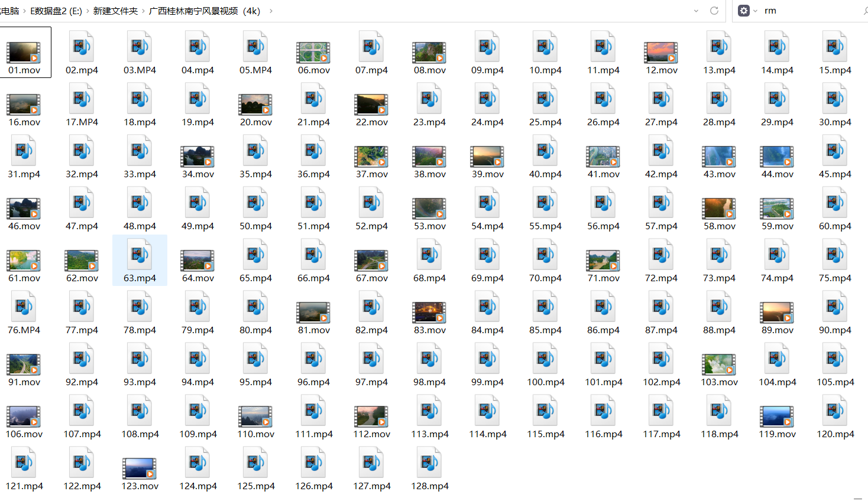Click the 12.mov sunset thumbnail

click(661, 53)
